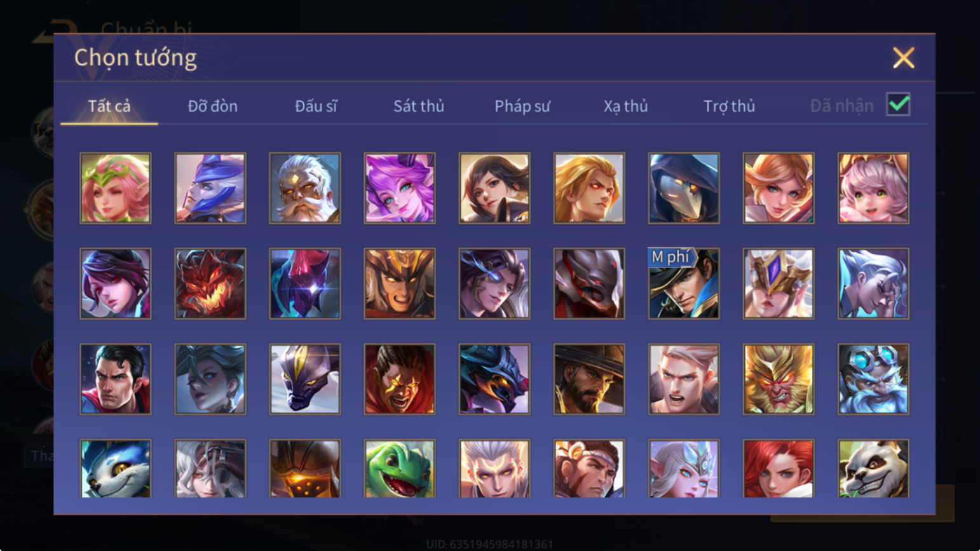Pick the blue-bearded goggles dwarf hero
The width and height of the screenshot is (980, 551).
tap(873, 379)
